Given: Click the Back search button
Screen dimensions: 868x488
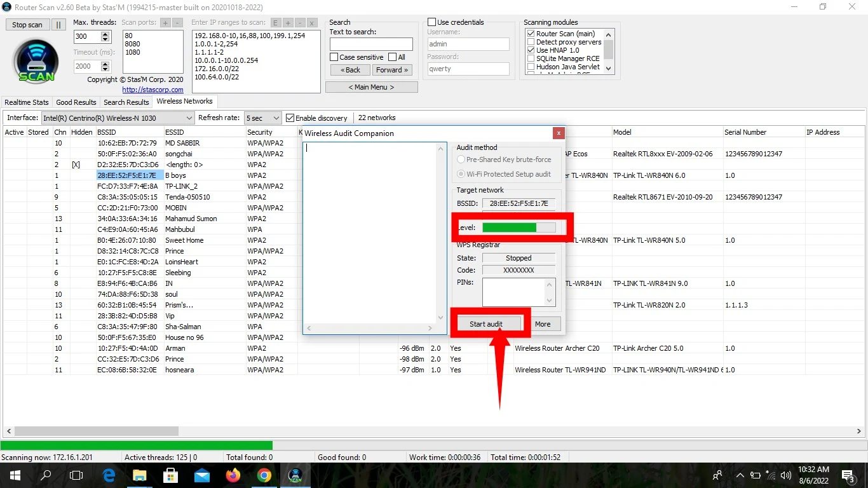Looking at the screenshot, I should (x=350, y=70).
